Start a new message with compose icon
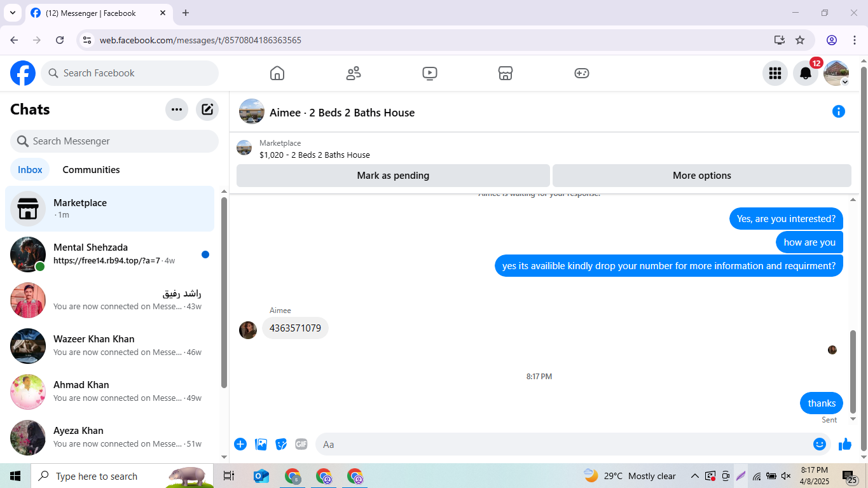The width and height of the screenshot is (868, 488). click(207, 109)
